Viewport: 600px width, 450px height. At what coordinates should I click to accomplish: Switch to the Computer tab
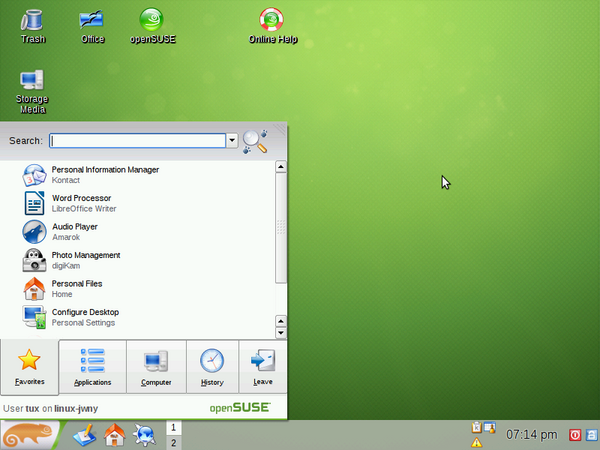pos(156,367)
